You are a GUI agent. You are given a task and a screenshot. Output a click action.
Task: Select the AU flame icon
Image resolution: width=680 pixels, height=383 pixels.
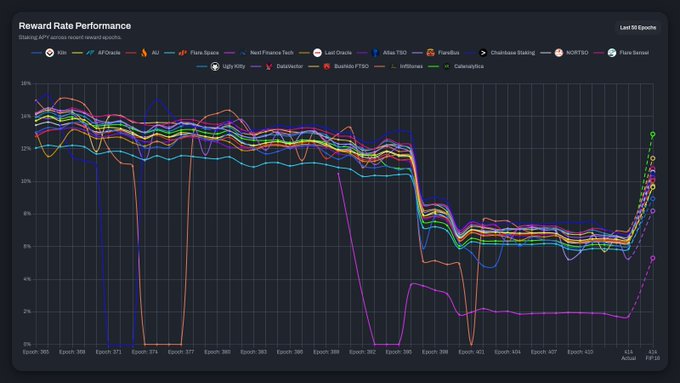[x=144, y=53]
